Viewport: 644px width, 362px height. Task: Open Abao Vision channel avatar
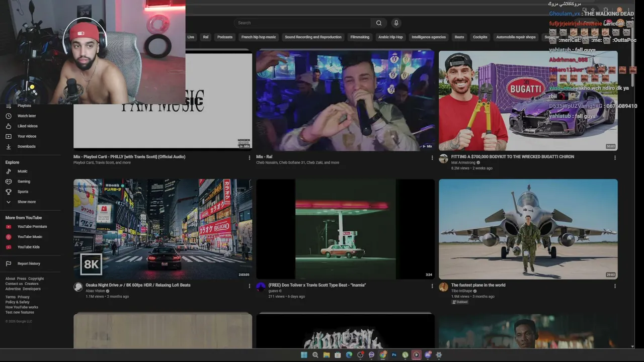tap(78, 287)
